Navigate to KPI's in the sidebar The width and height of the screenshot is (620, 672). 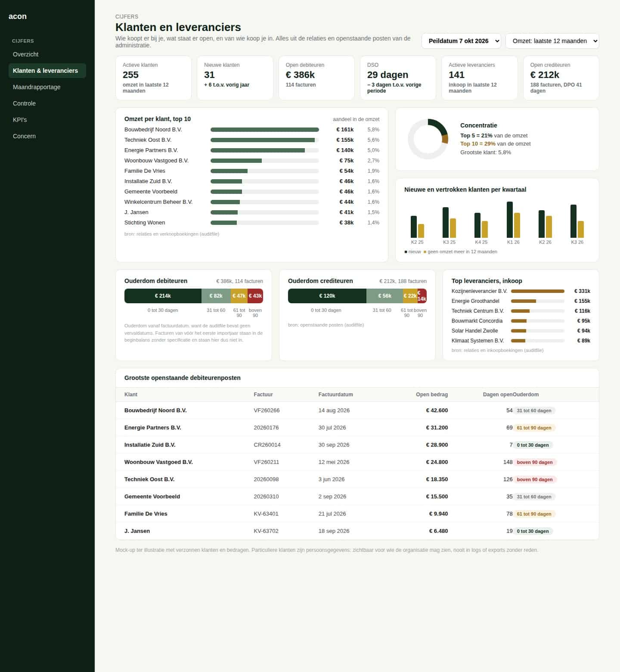(x=47, y=120)
